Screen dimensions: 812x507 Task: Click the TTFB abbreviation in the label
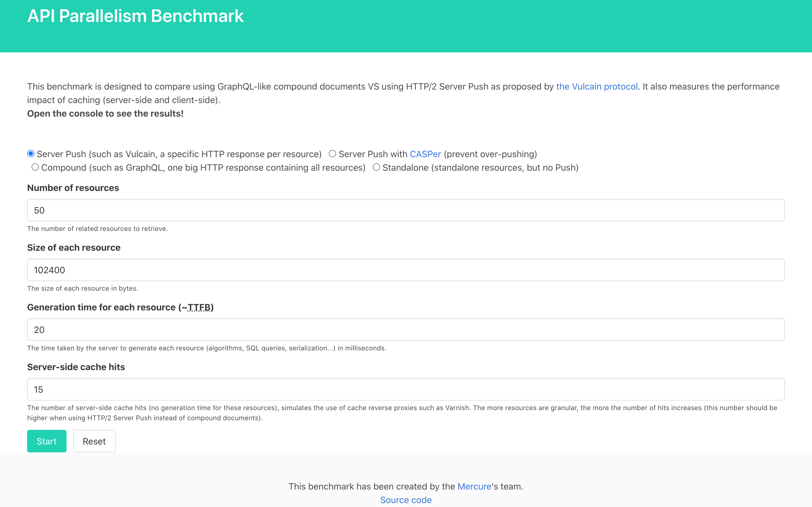coord(199,307)
